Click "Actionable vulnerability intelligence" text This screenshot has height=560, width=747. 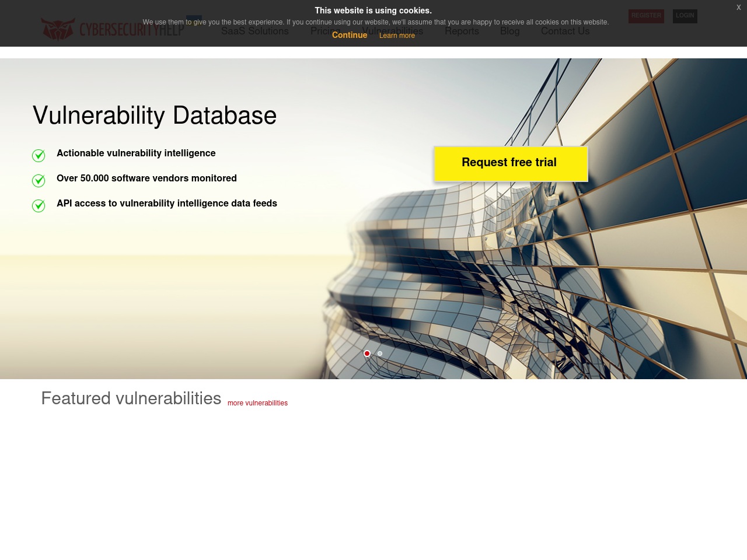tap(136, 153)
